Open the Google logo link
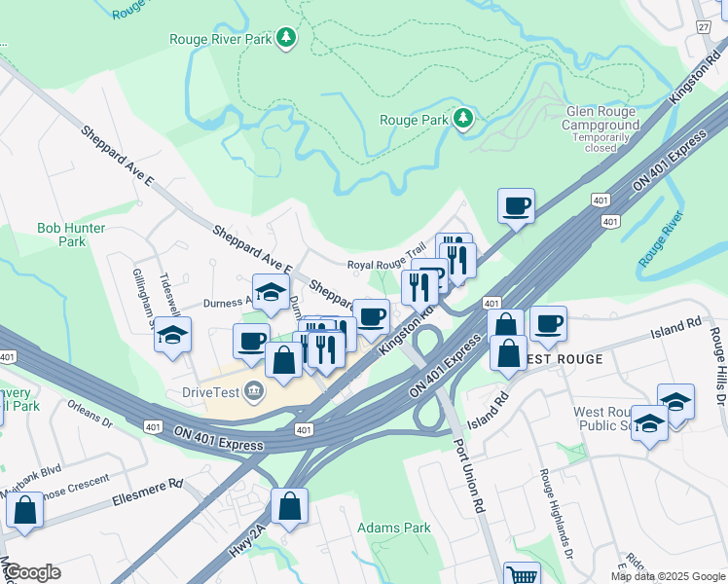The height and width of the screenshot is (584, 728). [33, 572]
